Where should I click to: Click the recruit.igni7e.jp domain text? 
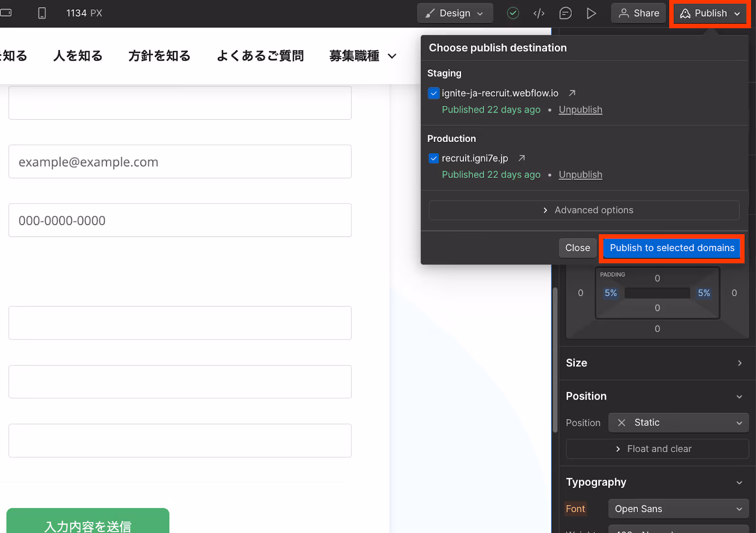tap(475, 158)
